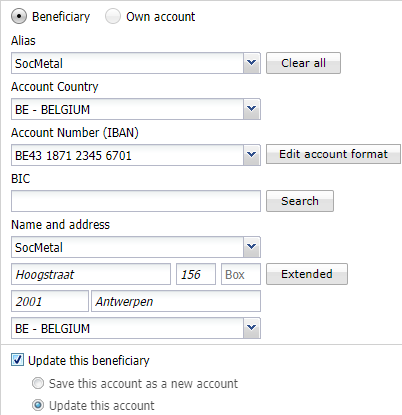Click the postal code field 2001
The height and width of the screenshot is (415, 402).
pos(50,301)
